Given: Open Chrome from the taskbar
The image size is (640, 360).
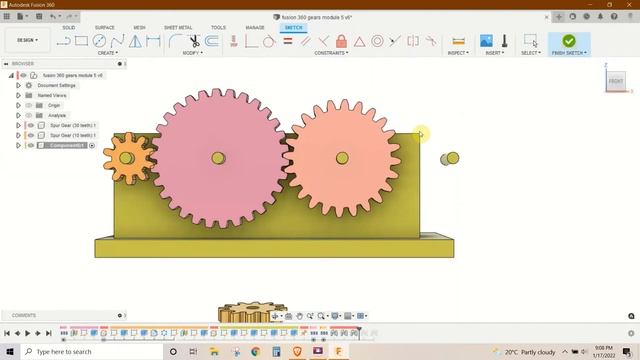Looking at the screenshot, I should 256,351.
